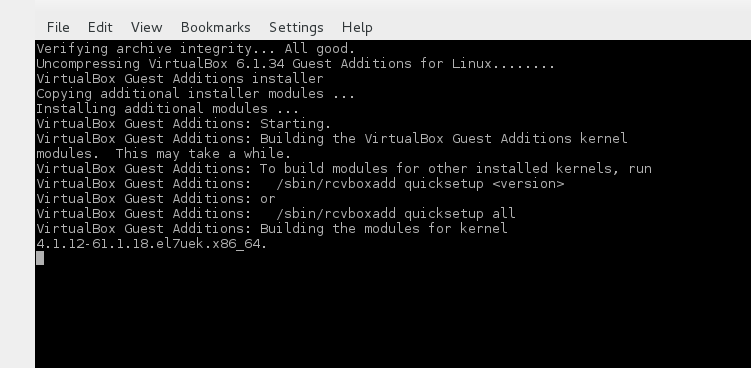Click the 'Guest Additions: or' line
This screenshot has width=751, height=368.
156,198
